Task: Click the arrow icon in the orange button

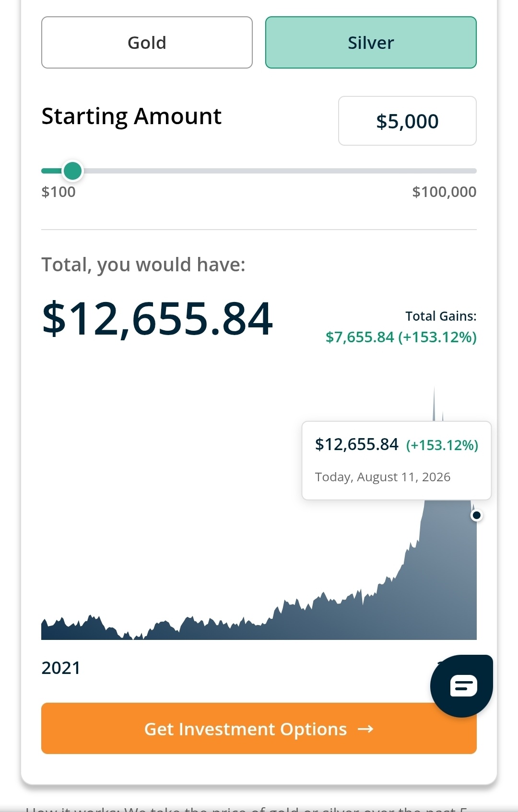Action: [x=365, y=729]
